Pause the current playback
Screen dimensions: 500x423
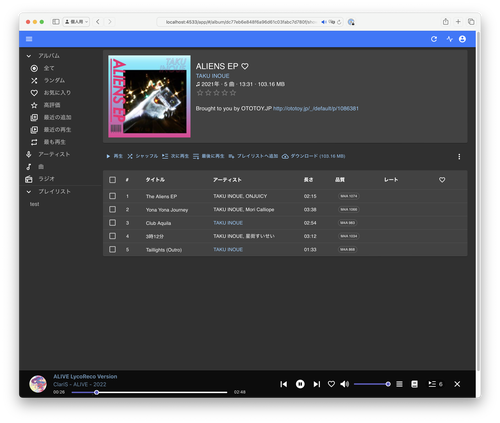pos(300,384)
